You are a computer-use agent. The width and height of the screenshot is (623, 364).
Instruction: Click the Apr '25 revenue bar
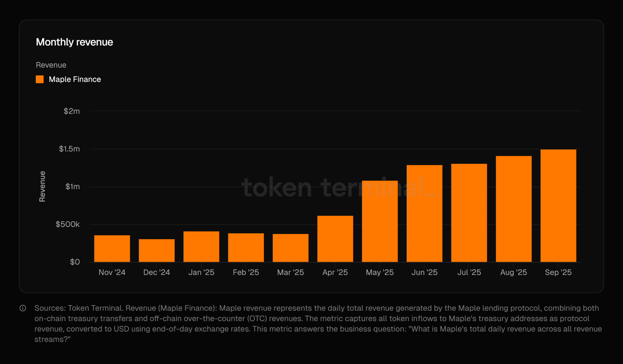335,239
